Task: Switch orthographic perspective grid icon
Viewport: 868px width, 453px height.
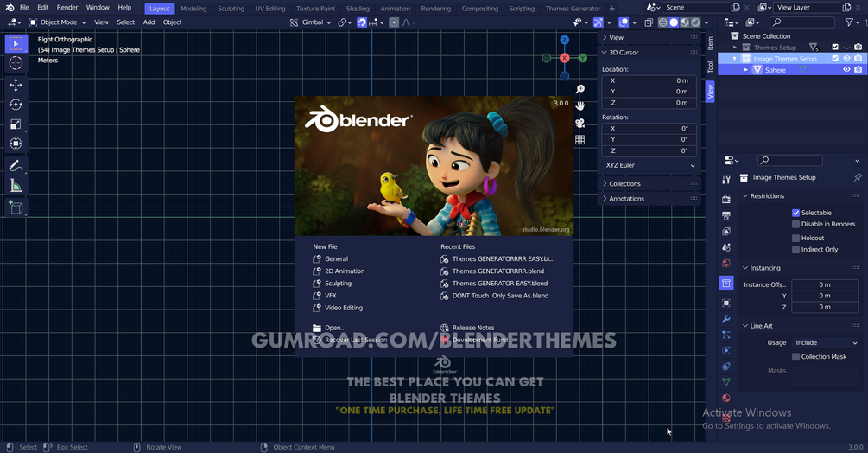Action: 580,140
